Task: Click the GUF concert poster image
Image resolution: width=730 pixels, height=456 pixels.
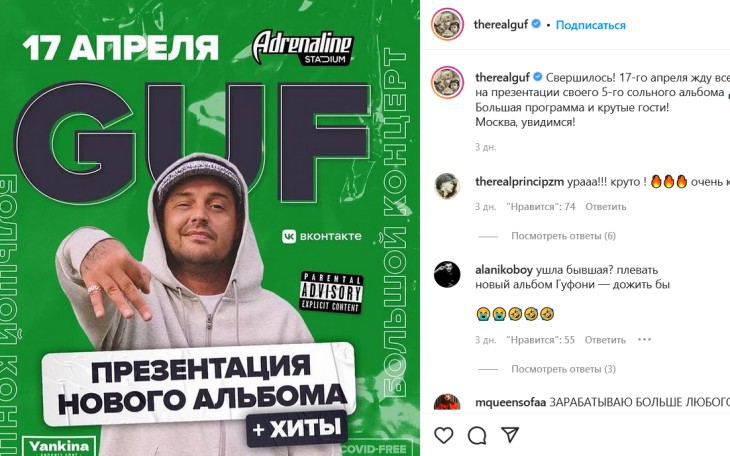Action: [x=210, y=228]
